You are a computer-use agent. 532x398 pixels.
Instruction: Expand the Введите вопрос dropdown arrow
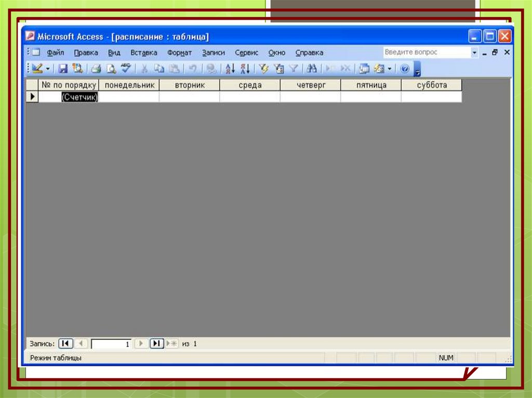[x=474, y=52]
